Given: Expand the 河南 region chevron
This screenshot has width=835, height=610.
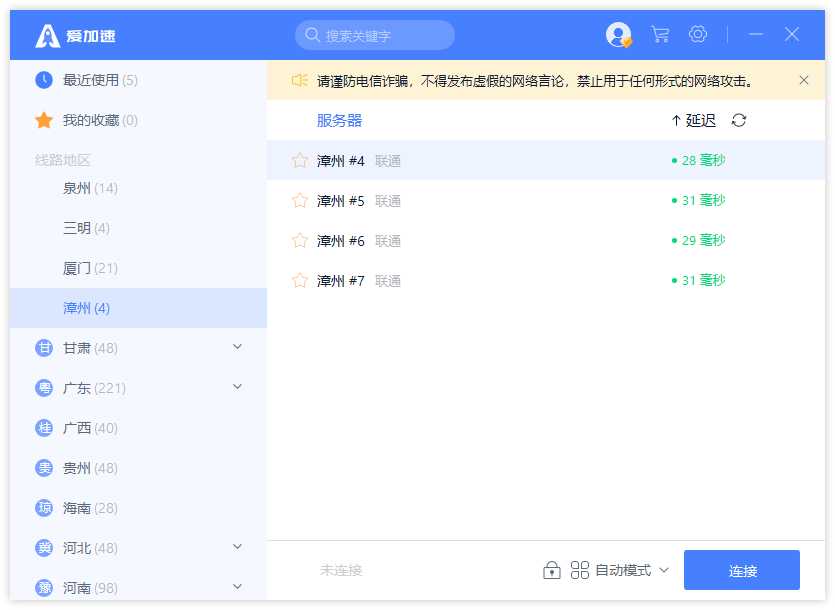Looking at the screenshot, I should click(x=238, y=587).
